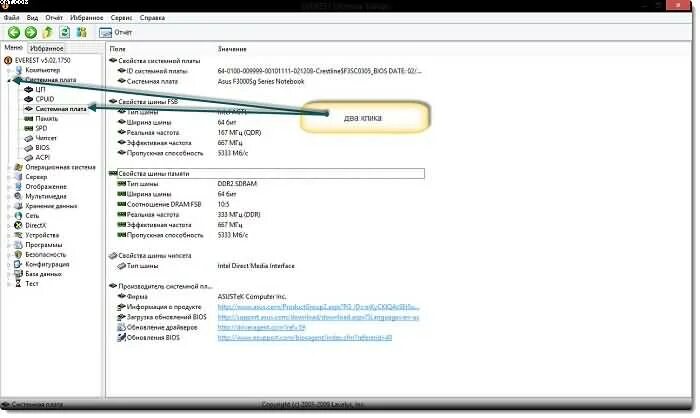
Task: Expand the Сервер node arrow
Action: click(x=9, y=177)
